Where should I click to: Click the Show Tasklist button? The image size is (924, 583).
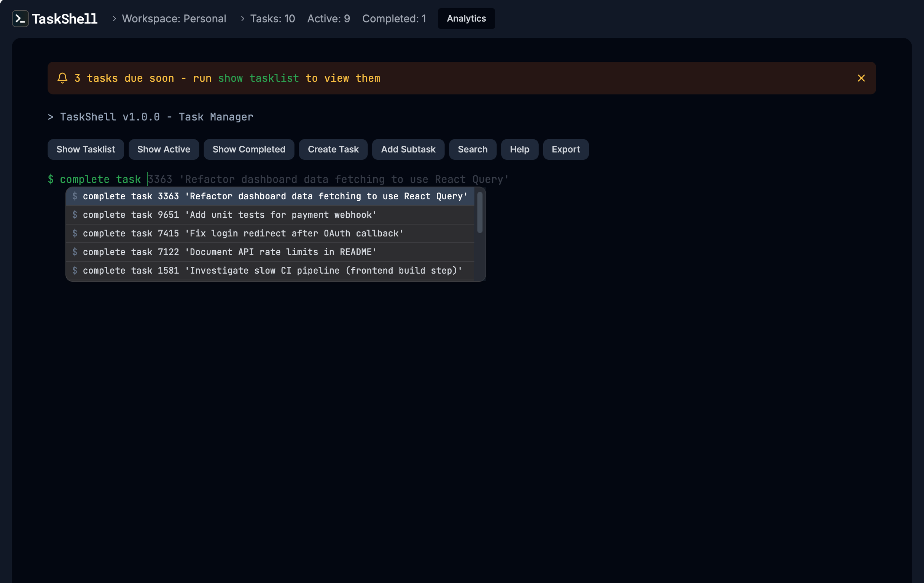(x=86, y=149)
